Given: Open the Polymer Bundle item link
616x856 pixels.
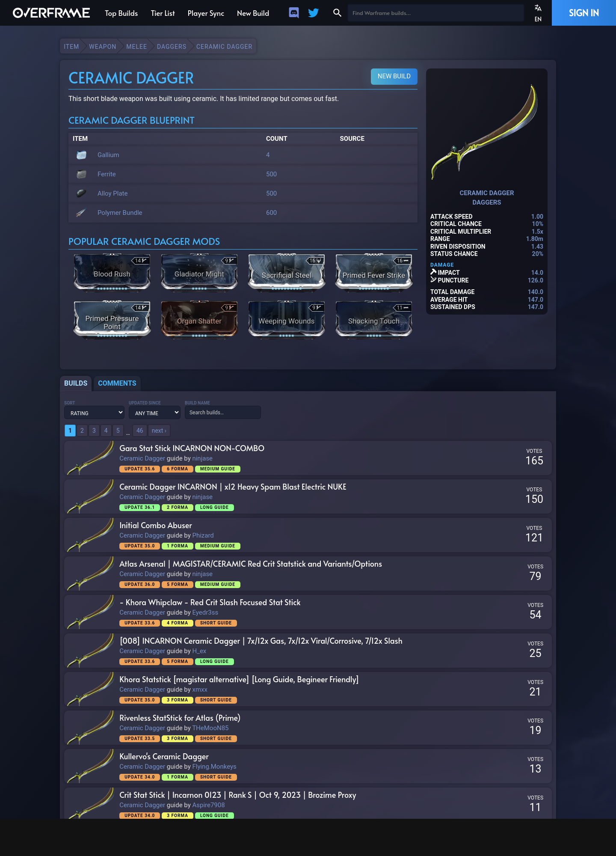Looking at the screenshot, I should pos(120,213).
